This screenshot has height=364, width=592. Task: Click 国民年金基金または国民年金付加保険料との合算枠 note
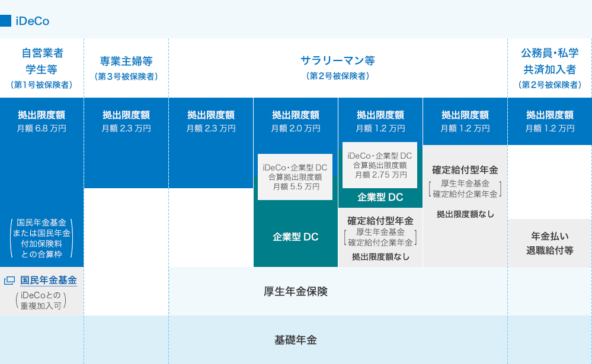point(41,239)
